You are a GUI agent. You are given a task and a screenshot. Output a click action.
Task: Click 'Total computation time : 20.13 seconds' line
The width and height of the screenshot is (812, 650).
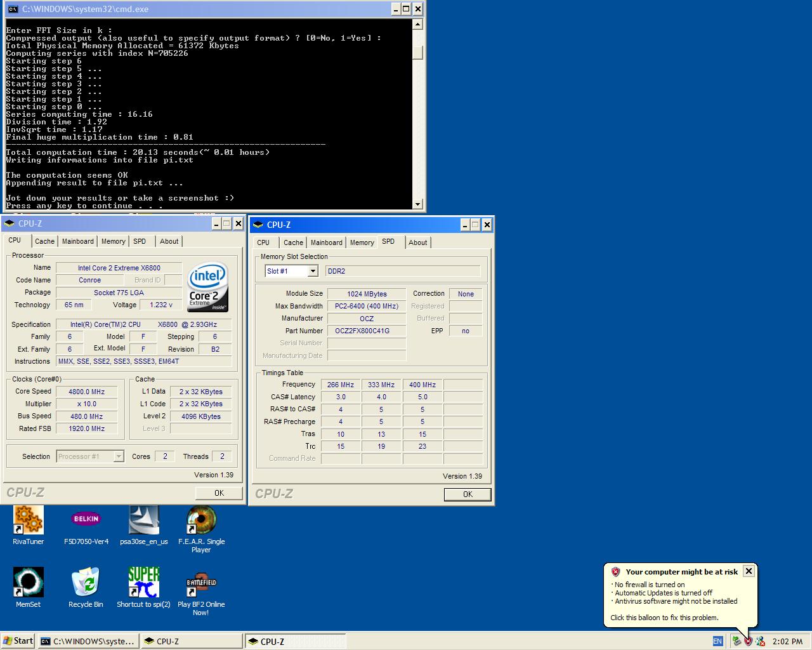pyautogui.click(x=138, y=152)
